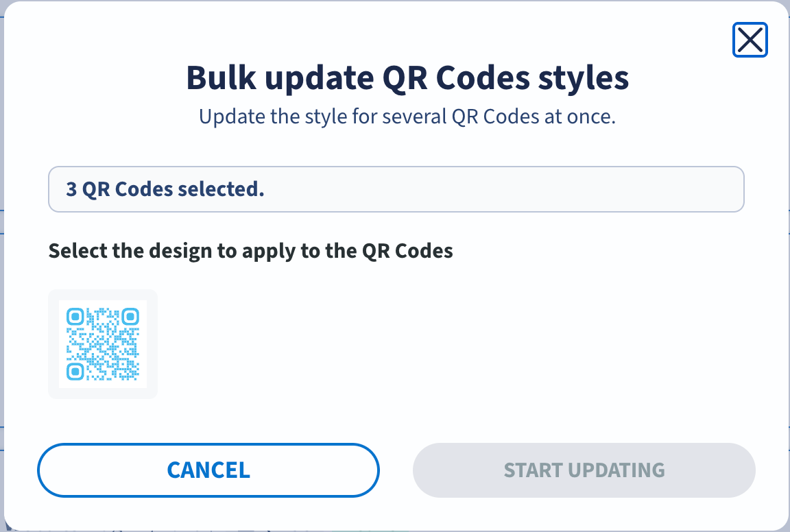Screen dimensions: 790x532
Task: Select the light blue QR Code design
Action: [x=103, y=344]
